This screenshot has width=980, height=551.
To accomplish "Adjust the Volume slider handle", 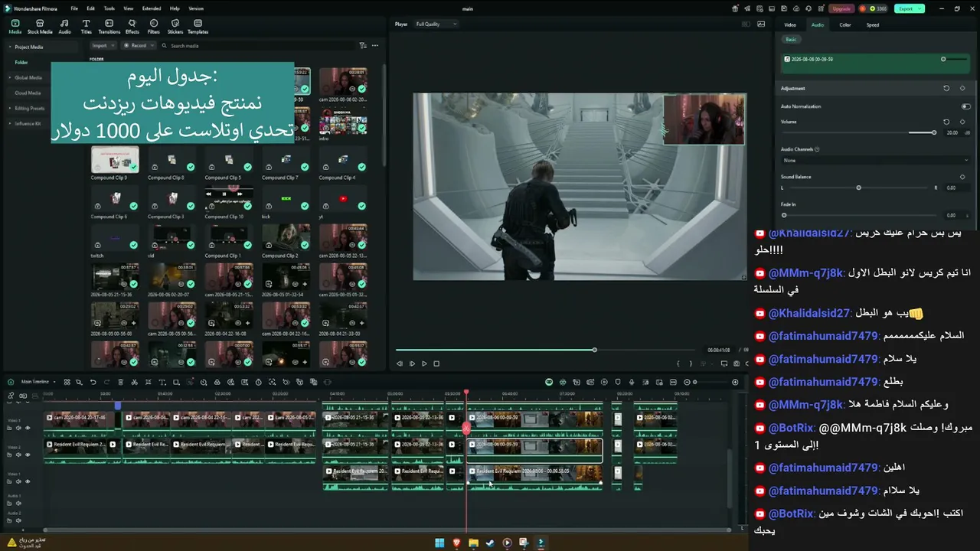I will click(x=934, y=133).
